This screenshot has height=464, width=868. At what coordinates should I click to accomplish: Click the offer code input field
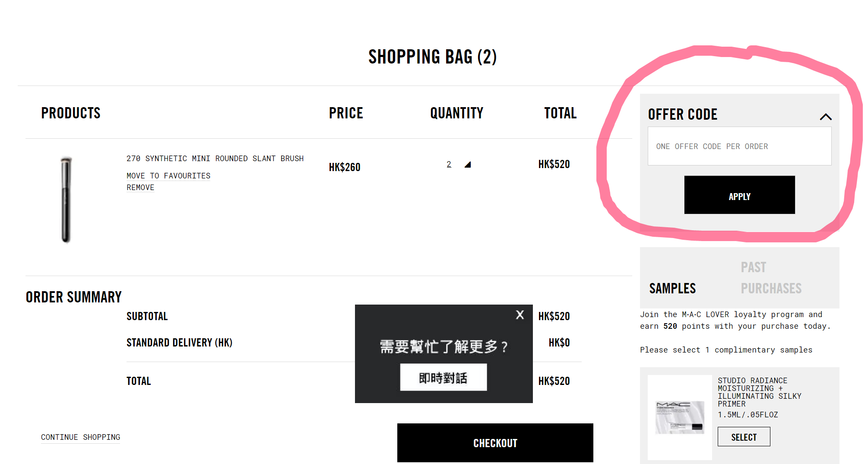[x=739, y=146]
